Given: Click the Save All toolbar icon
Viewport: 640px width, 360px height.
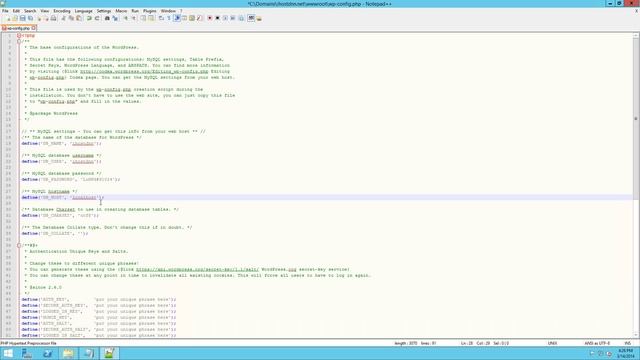Looking at the screenshot, I should (31, 18).
